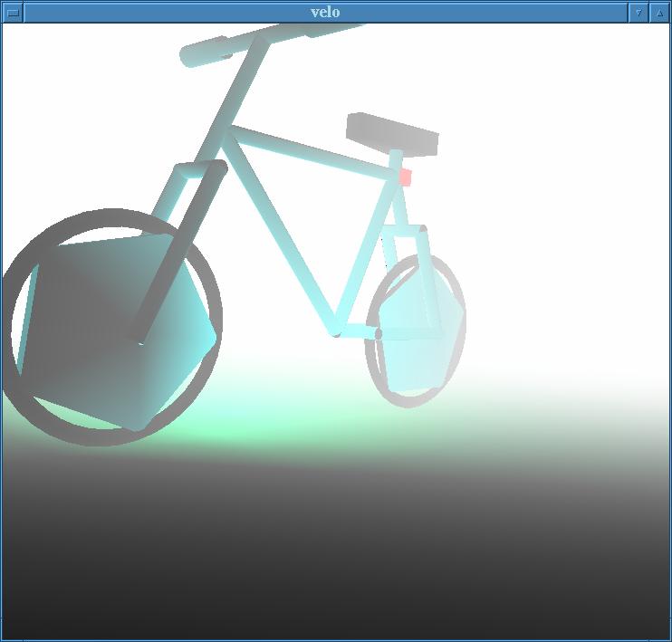
Task: Click the red rear reflector under the saddle
Action: [x=405, y=177]
